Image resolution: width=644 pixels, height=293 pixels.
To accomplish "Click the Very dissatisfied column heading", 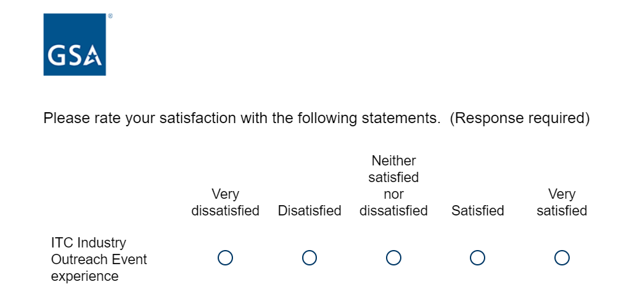I will (x=225, y=202).
